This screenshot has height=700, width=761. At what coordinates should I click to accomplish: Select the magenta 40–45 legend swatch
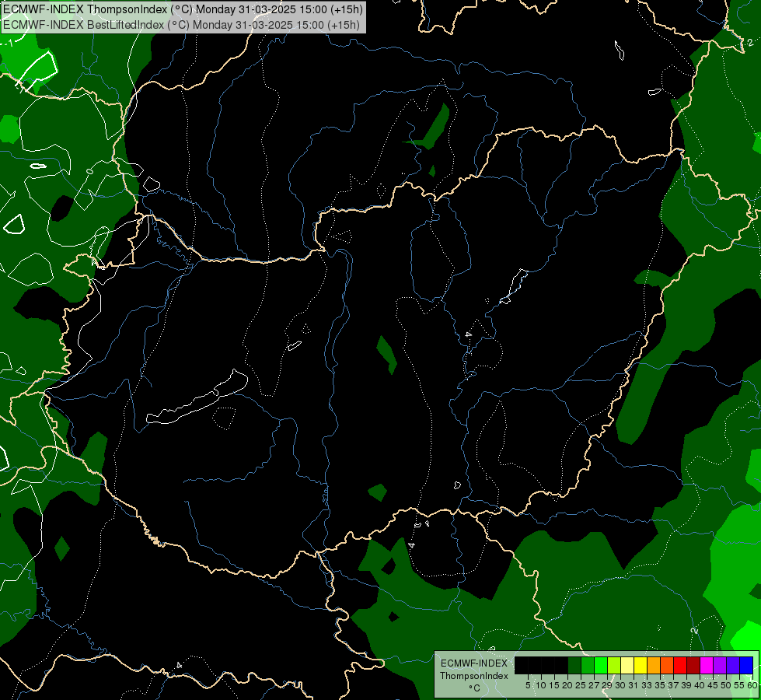pos(707,666)
